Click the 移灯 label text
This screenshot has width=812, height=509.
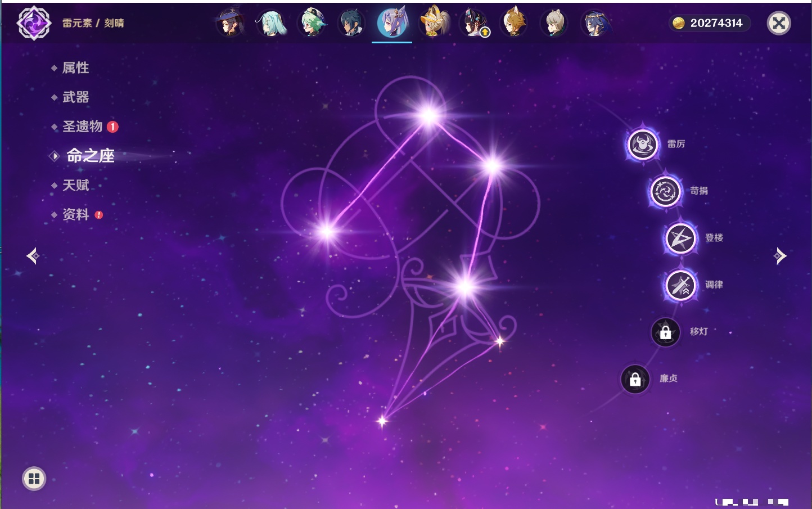coord(699,332)
